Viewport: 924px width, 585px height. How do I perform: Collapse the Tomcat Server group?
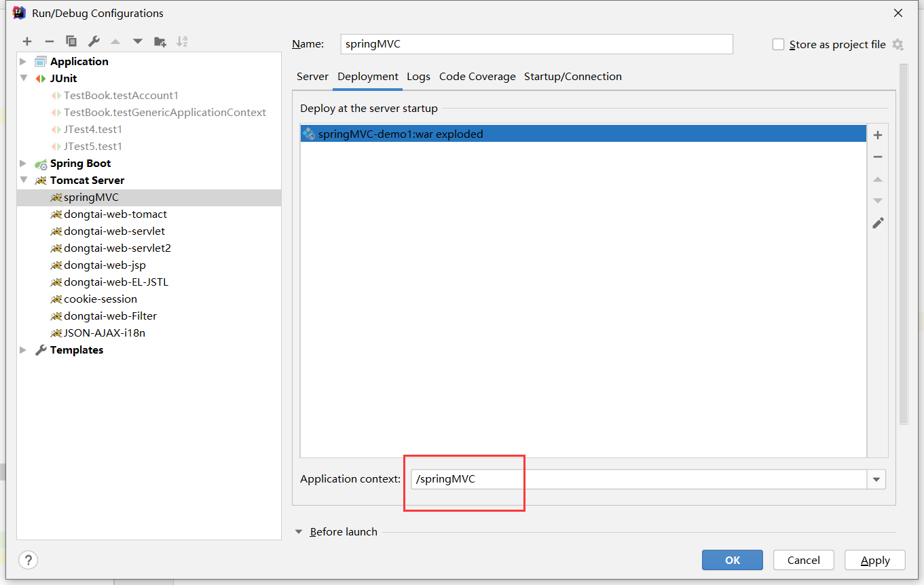(x=24, y=181)
